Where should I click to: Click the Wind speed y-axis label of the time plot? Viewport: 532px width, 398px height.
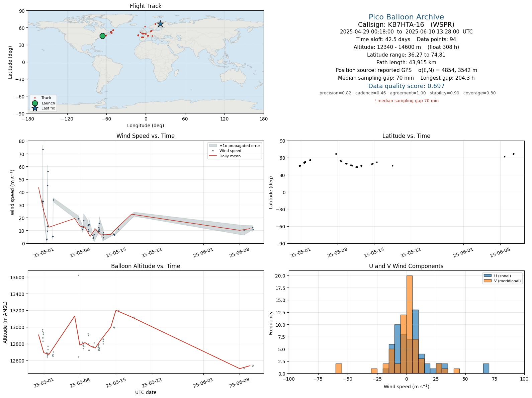pyautogui.click(x=13, y=192)
